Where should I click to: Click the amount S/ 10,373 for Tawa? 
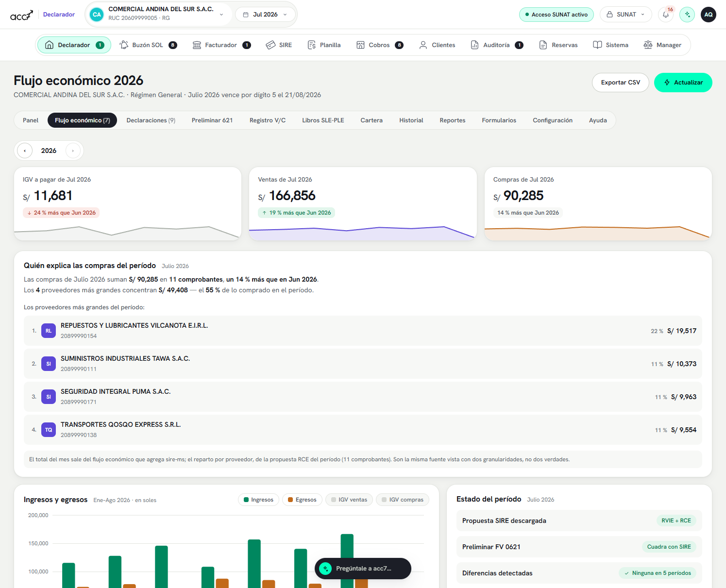(x=682, y=364)
